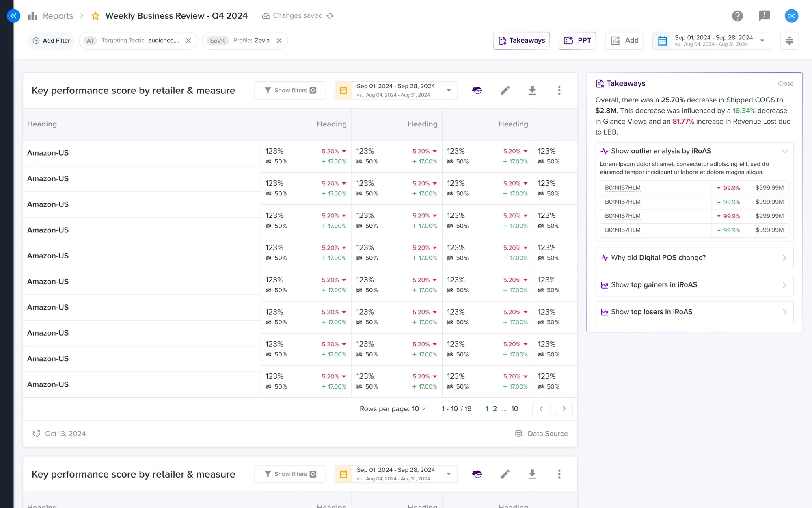Click the refresh icon beside Oct 13, 2024
812x508 pixels.
(x=37, y=434)
